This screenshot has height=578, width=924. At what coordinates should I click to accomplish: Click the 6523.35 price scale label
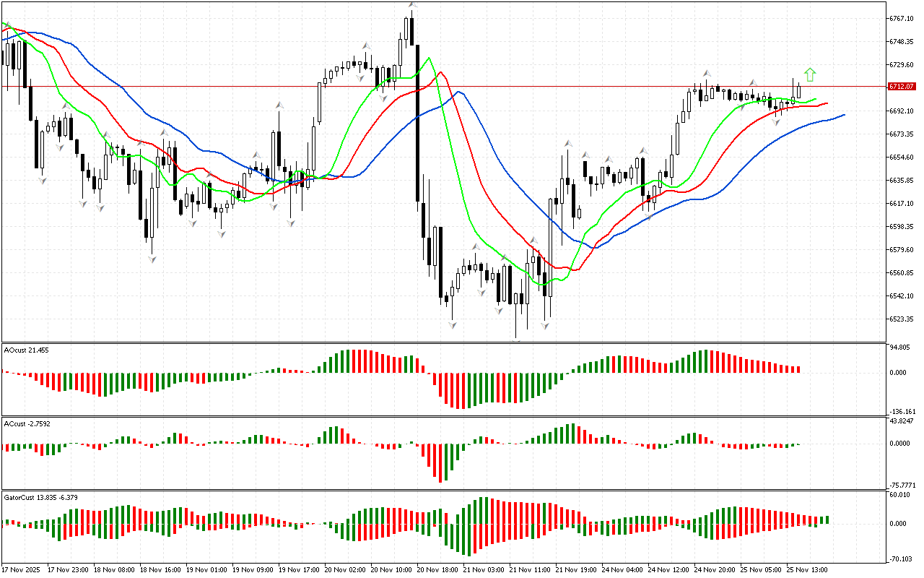(x=902, y=319)
